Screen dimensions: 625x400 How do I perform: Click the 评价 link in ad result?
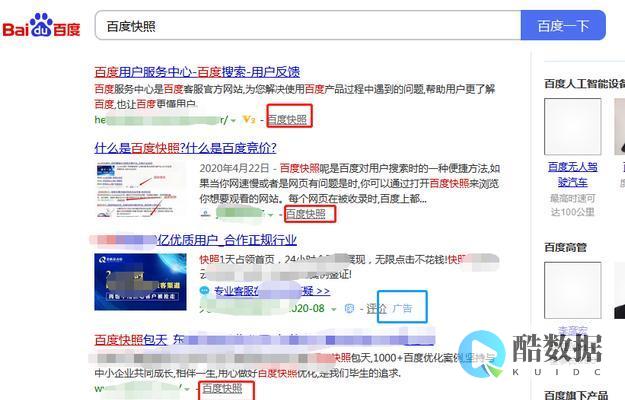tap(376, 308)
